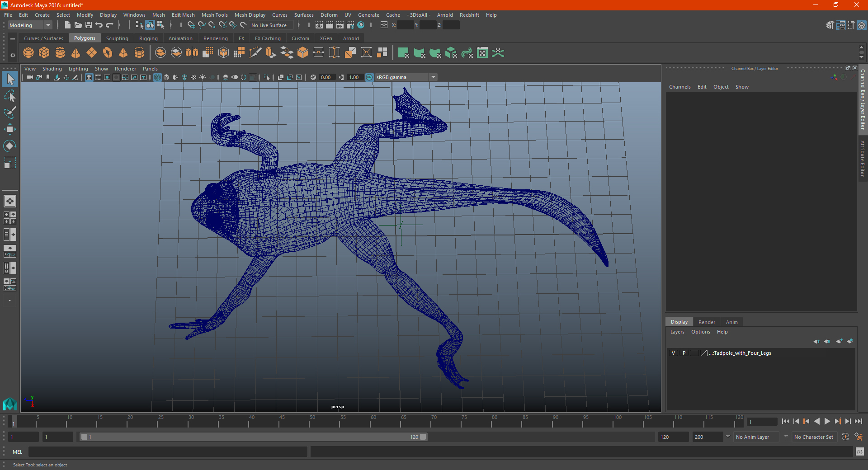This screenshot has width=868, height=470.
Task: Open the Layers menu in Layer Editor
Action: (x=677, y=332)
